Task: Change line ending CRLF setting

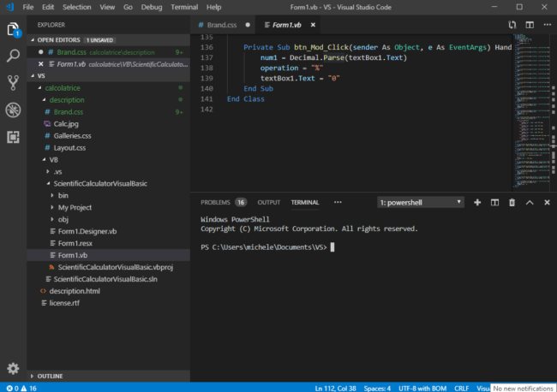Action: (461, 388)
